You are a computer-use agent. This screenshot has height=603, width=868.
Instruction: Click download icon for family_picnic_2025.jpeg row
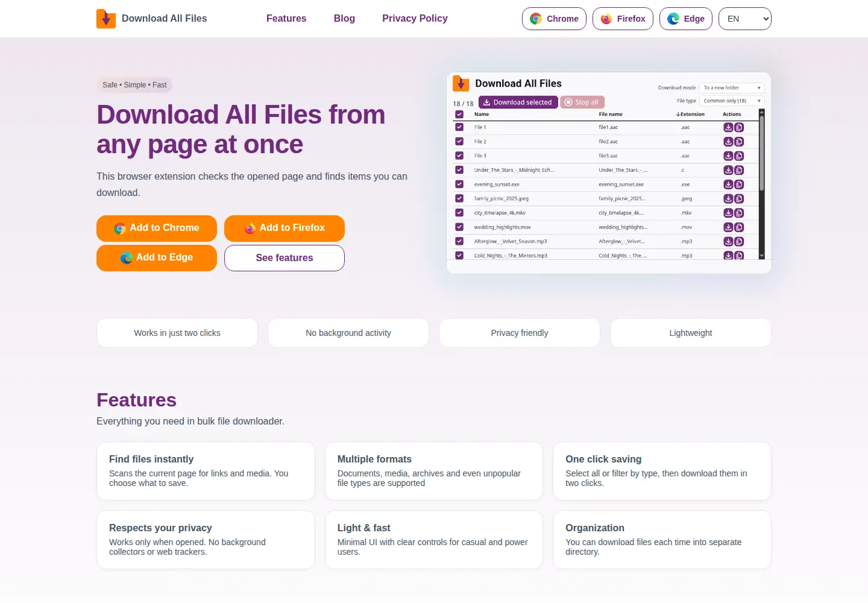tap(728, 198)
